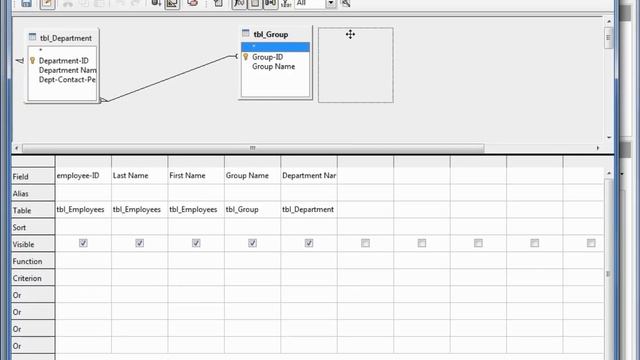Click the tbl_Department table title bar
The width and height of the screenshot is (640, 360).
click(x=62, y=38)
